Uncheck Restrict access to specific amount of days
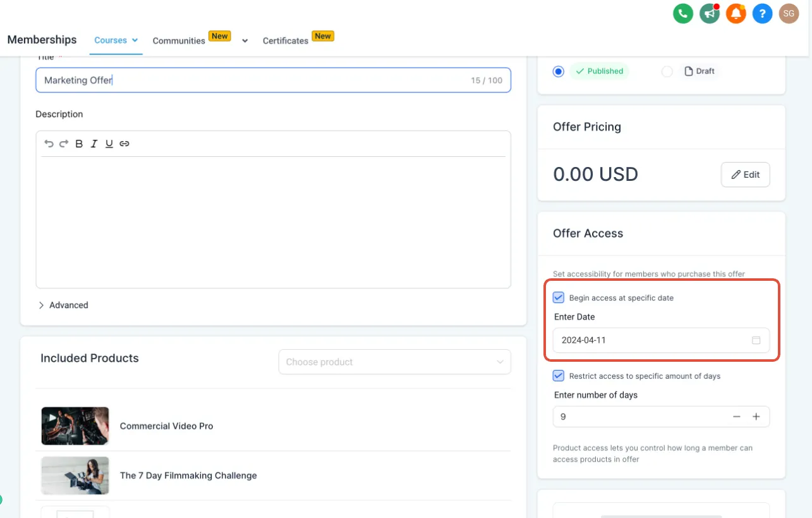 (x=559, y=376)
